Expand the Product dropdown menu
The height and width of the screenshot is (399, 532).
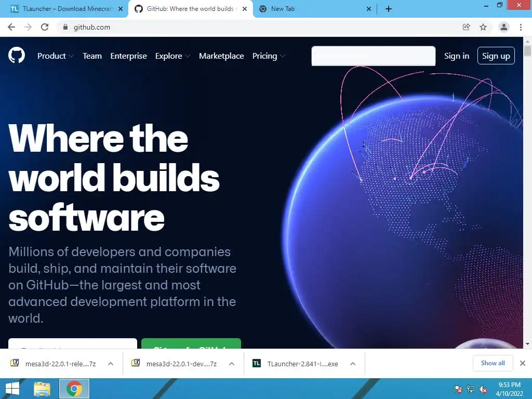(55, 56)
